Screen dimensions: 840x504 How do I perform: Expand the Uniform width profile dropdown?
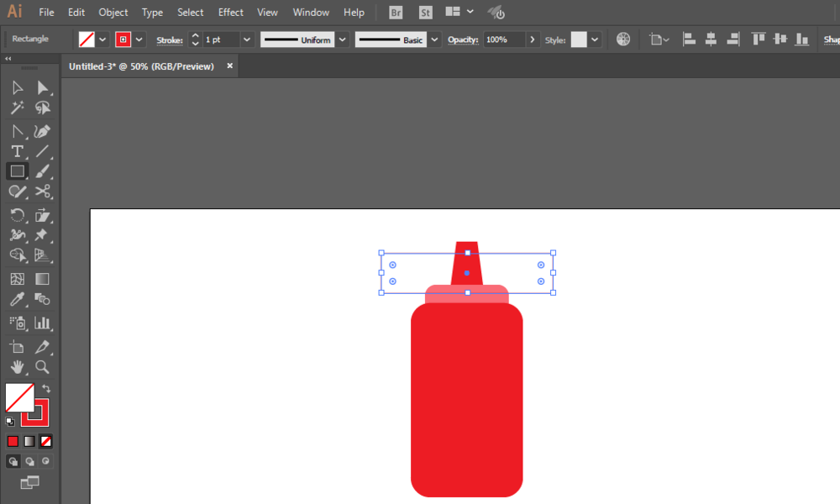tap(343, 39)
